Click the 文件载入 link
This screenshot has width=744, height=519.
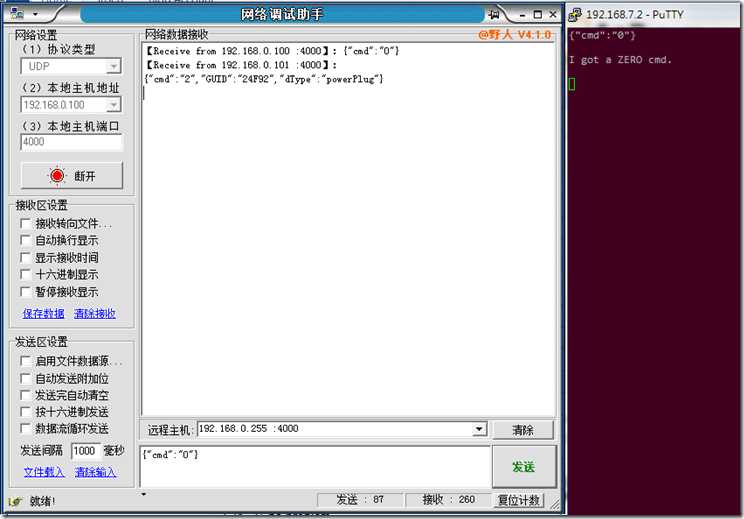tap(44, 472)
